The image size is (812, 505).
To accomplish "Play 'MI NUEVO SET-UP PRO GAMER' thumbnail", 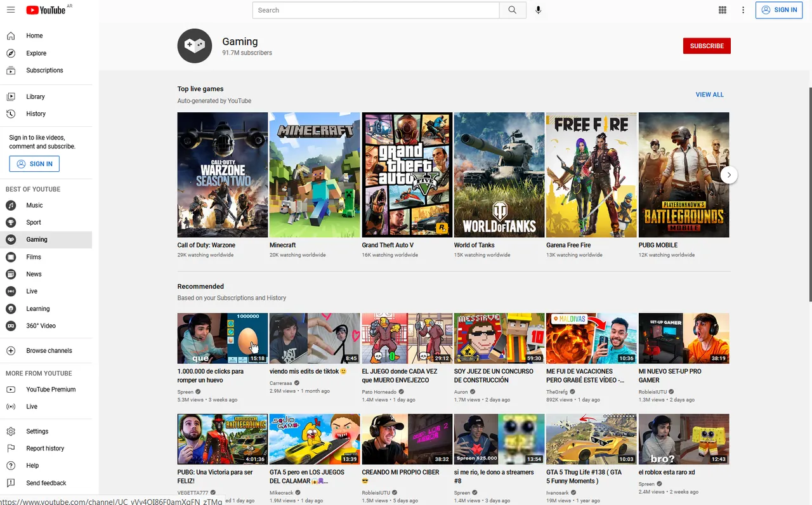I will 684,338.
